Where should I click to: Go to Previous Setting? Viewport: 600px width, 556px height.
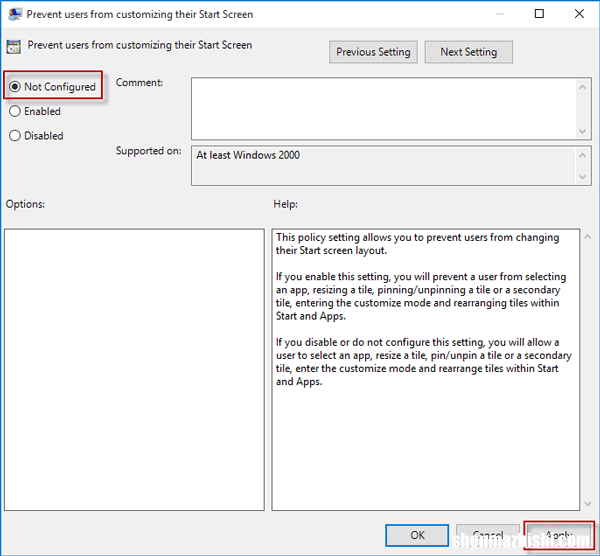[x=373, y=52]
